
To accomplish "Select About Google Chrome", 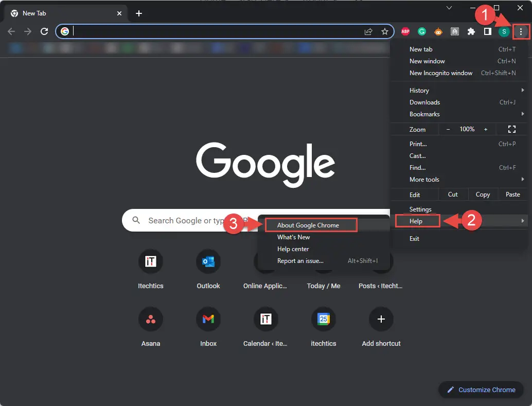I will tap(323, 225).
